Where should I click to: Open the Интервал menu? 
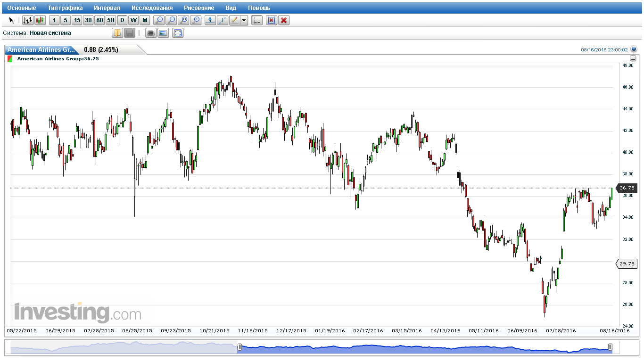point(107,8)
